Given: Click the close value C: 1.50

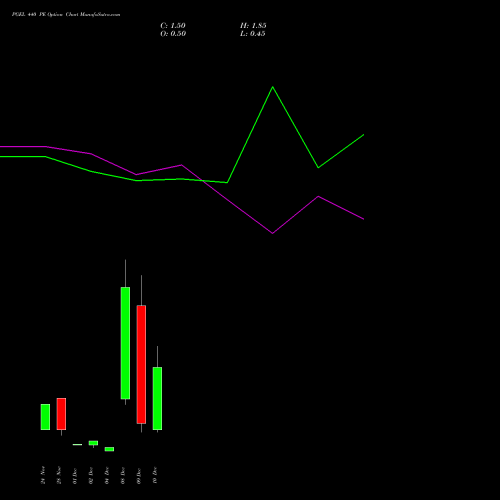Looking at the screenshot, I should click(x=173, y=26).
